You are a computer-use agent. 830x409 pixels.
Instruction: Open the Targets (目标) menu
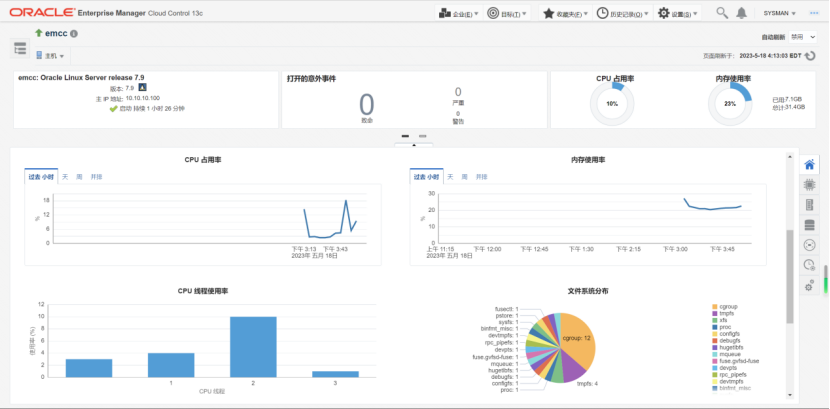507,13
